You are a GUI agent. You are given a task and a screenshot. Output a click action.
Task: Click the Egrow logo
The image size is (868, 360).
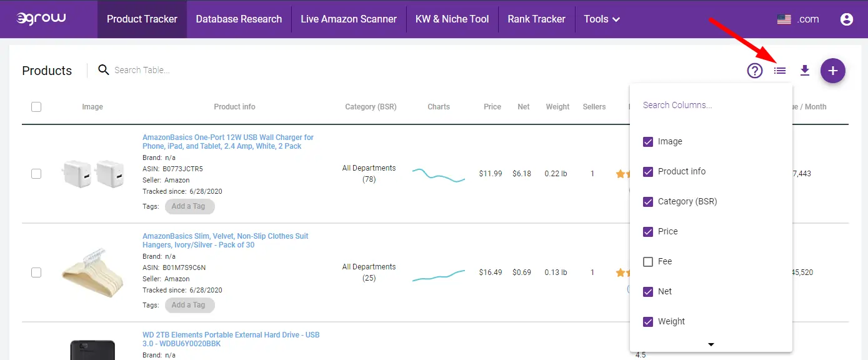coord(40,19)
